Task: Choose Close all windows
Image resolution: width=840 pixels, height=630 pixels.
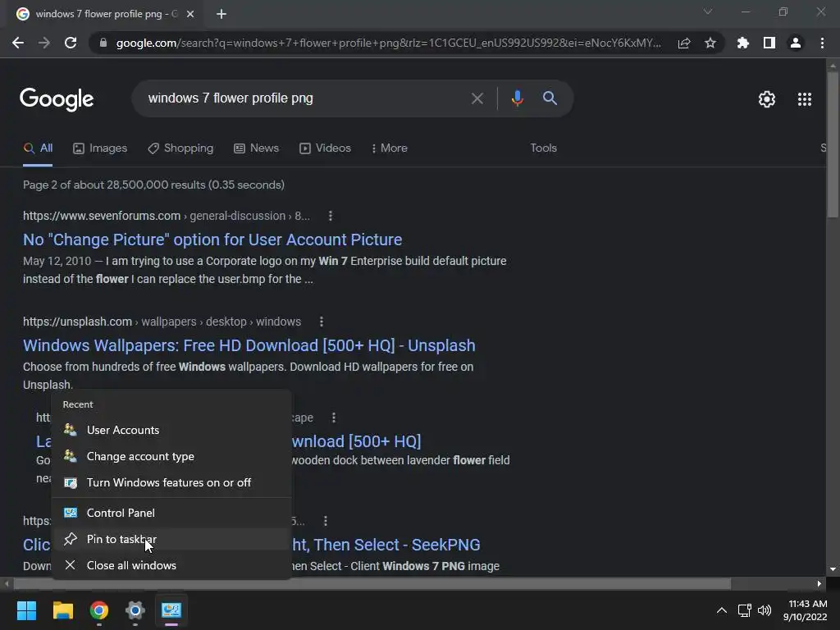Action: 171,566
